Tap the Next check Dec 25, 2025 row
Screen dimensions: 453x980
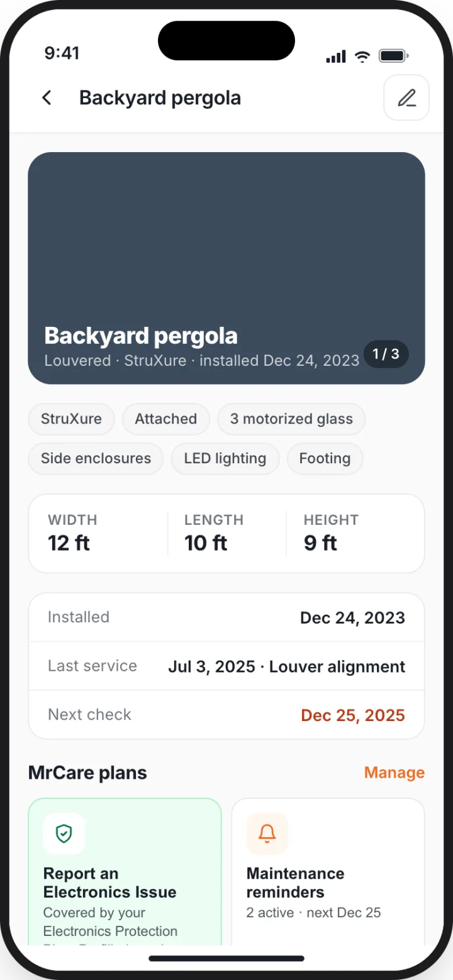click(x=226, y=715)
